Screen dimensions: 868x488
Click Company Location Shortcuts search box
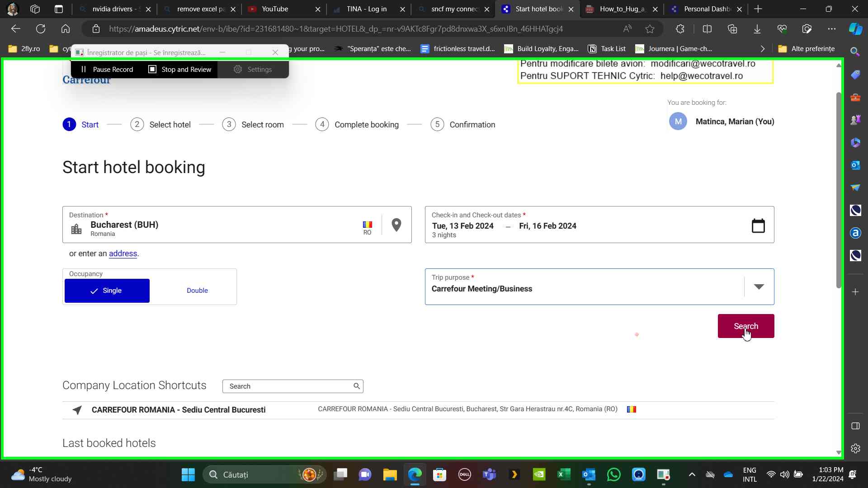click(x=293, y=386)
